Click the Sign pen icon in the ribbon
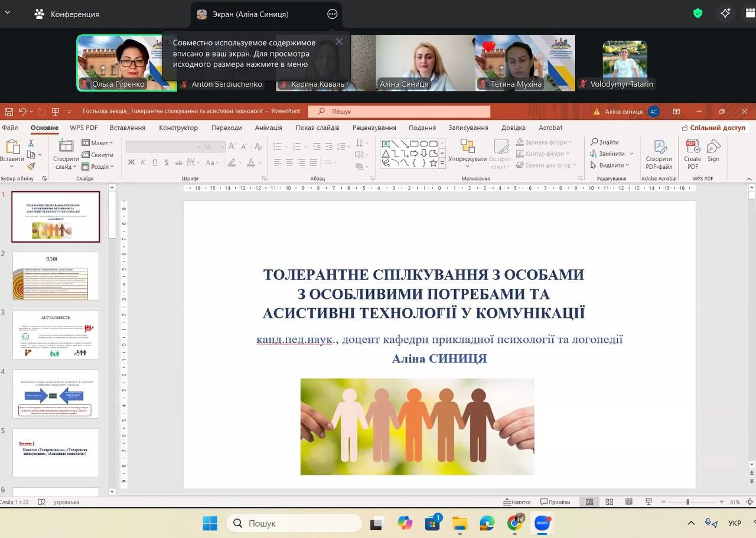The width and height of the screenshot is (756, 538). coord(713,151)
